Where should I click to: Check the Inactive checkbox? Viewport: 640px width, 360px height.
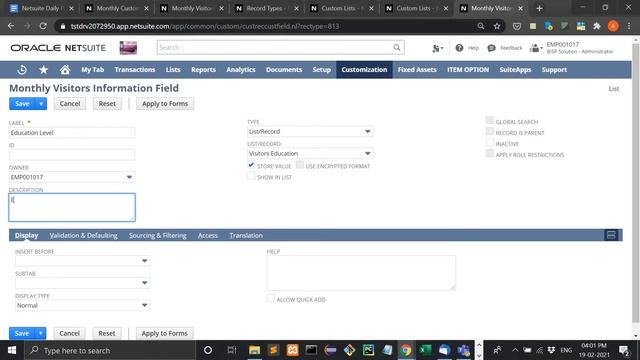coord(490,142)
